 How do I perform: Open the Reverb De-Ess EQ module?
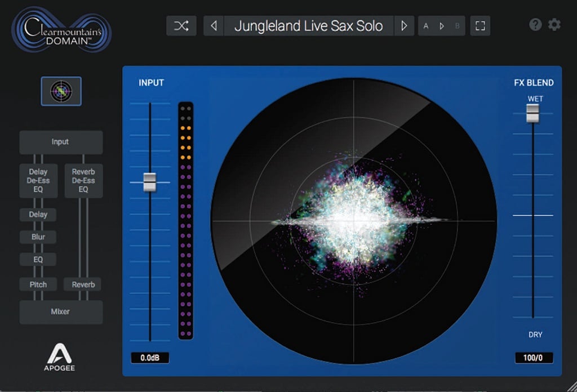pos(83,181)
